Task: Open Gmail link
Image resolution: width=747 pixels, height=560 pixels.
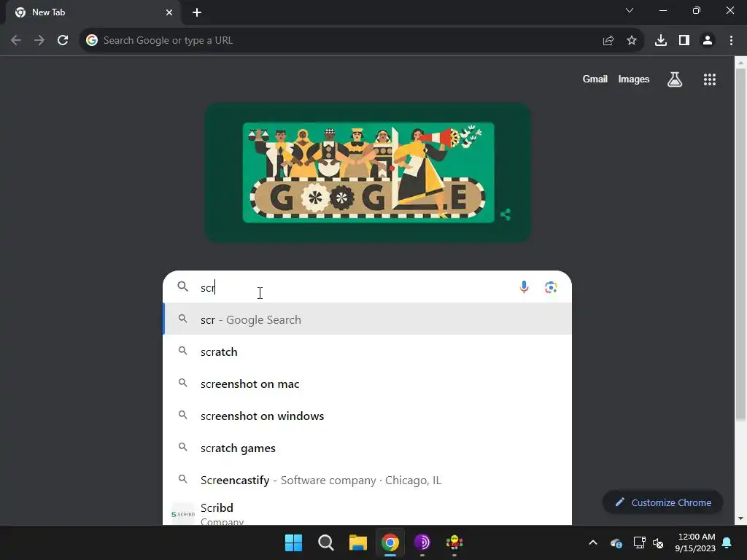Action: 595,79
